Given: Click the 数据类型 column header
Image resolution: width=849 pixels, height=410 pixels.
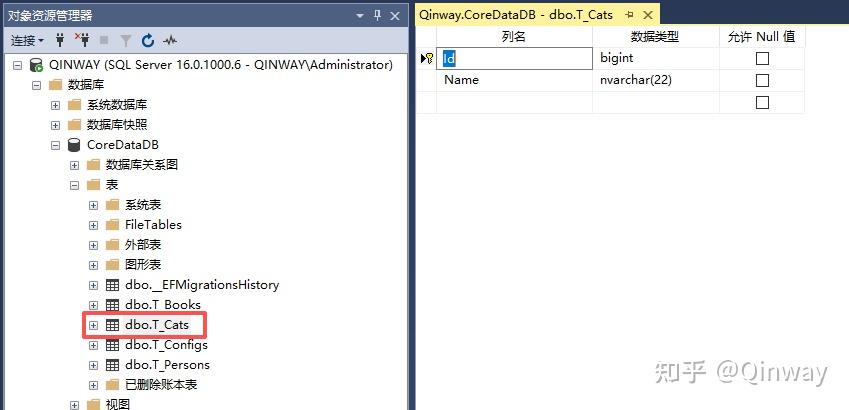Looking at the screenshot, I should tap(656, 37).
